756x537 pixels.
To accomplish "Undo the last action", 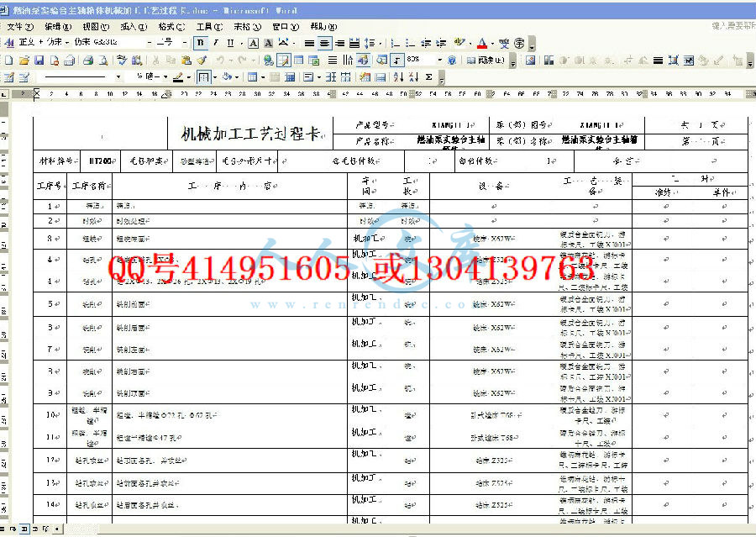I will click(x=220, y=61).
